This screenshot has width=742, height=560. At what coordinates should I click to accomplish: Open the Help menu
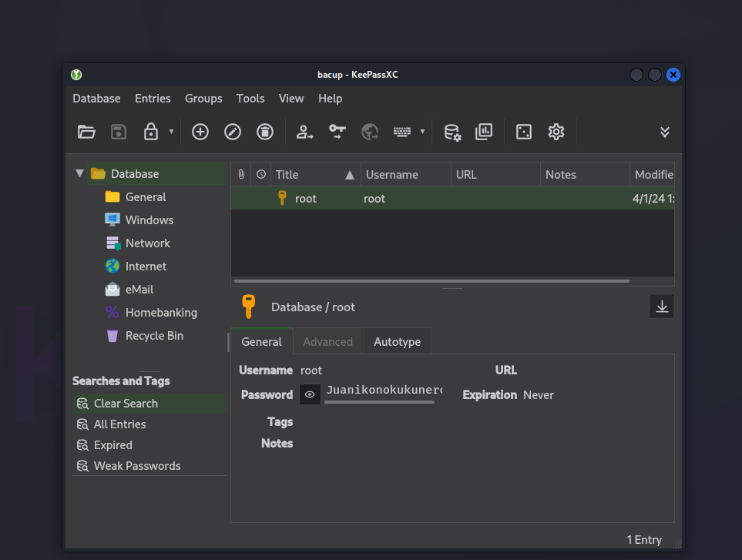(331, 99)
